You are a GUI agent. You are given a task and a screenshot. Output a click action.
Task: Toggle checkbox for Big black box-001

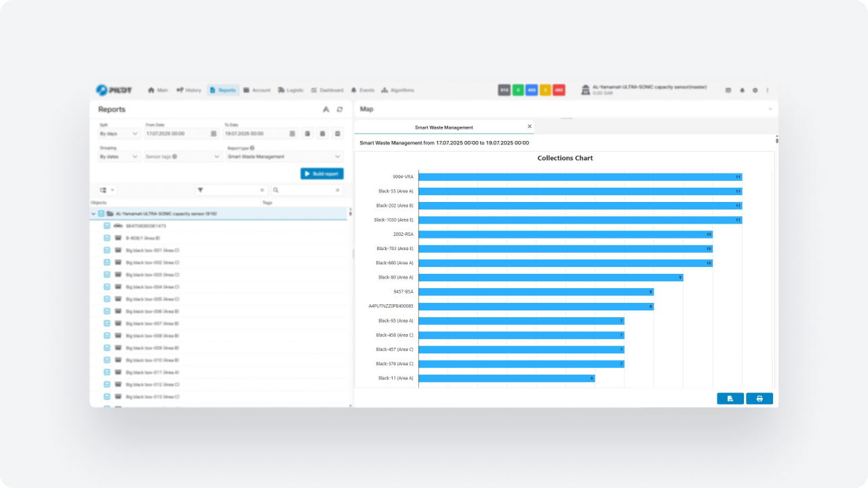(x=107, y=250)
